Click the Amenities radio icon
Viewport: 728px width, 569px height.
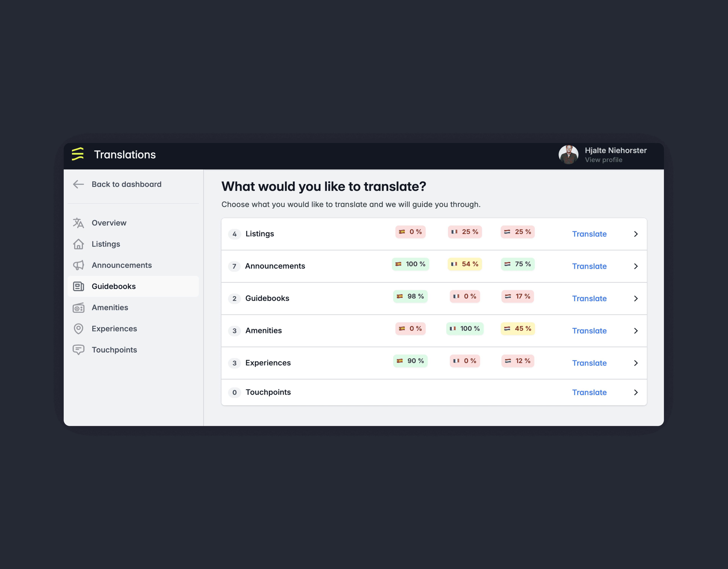coord(78,307)
